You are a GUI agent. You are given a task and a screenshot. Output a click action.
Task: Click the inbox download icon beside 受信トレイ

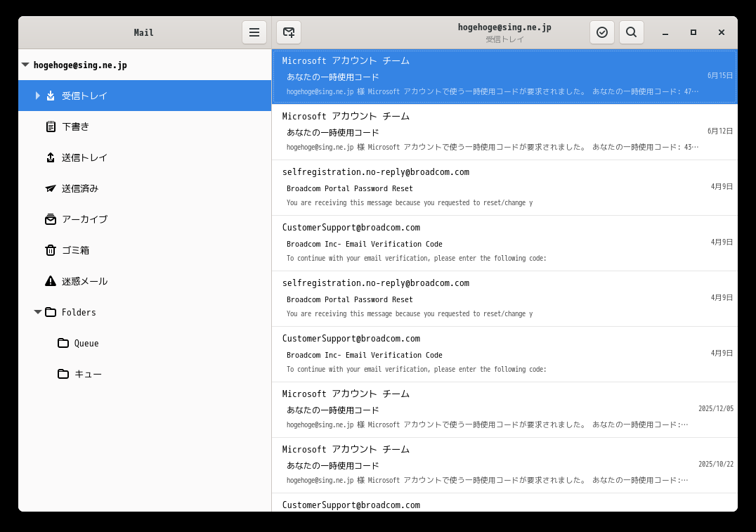point(51,96)
